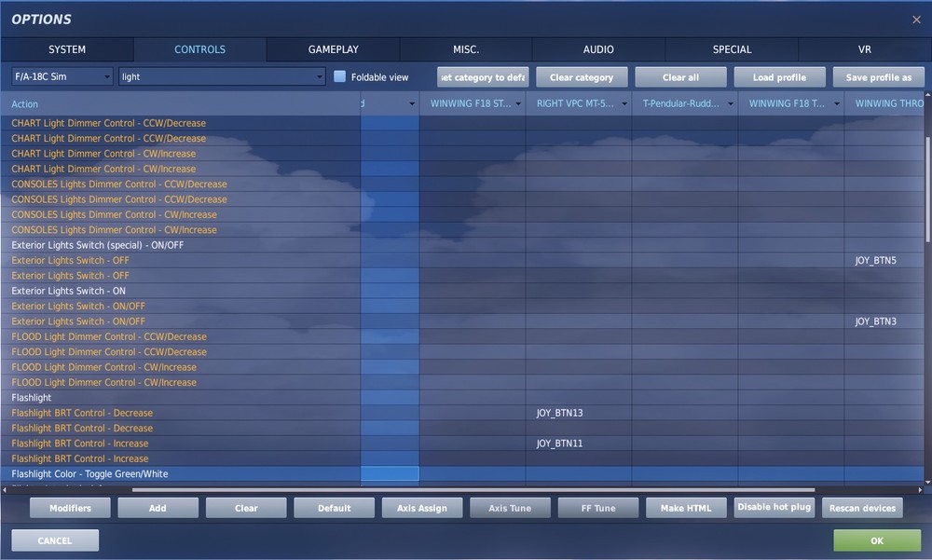Screen dimensions: 932x560
Task: Click the green OK button
Action: (877, 541)
